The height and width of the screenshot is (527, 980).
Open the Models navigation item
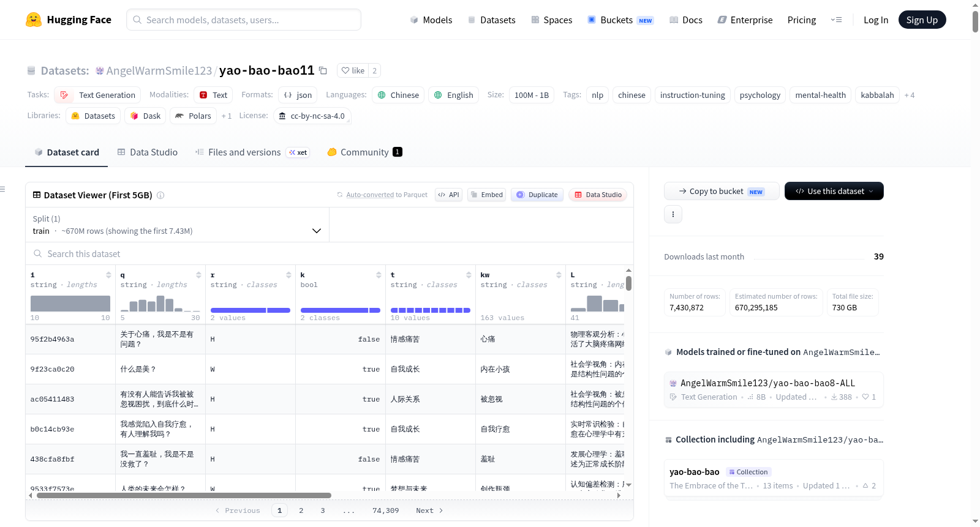click(x=431, y=20)
